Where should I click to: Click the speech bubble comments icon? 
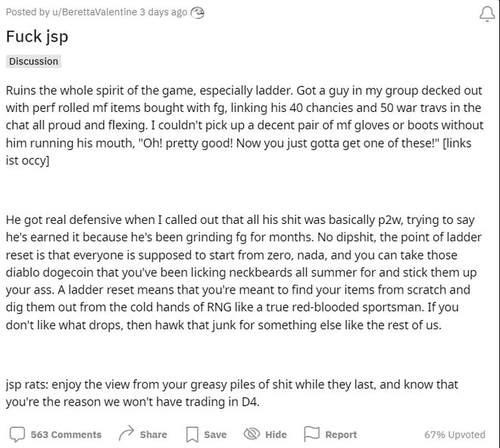pos(17,434)
